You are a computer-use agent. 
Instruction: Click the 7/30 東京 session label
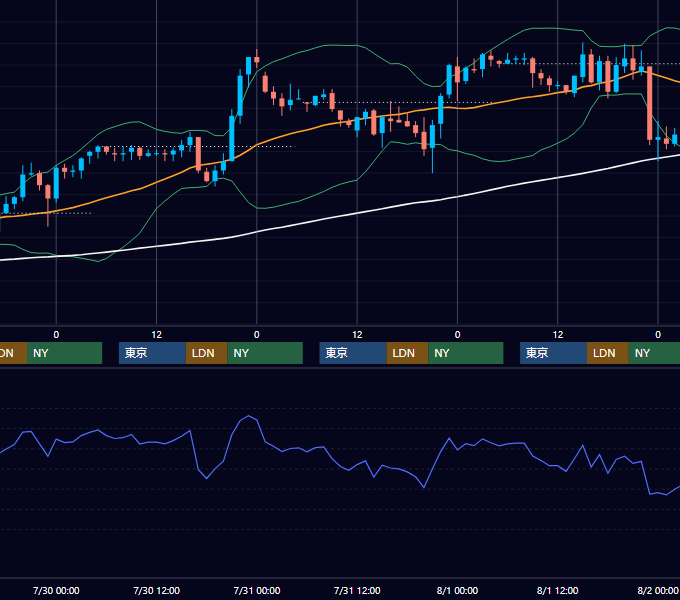tap(152, 353)
